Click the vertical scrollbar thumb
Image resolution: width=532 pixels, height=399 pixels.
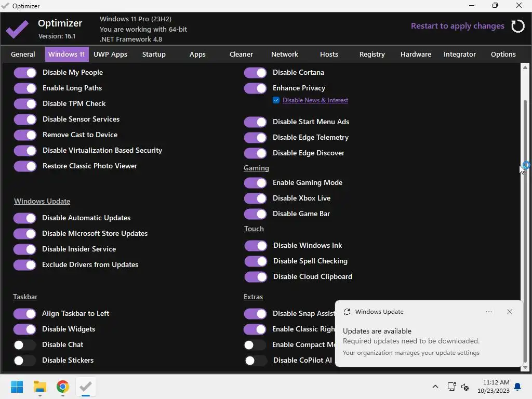525,231
